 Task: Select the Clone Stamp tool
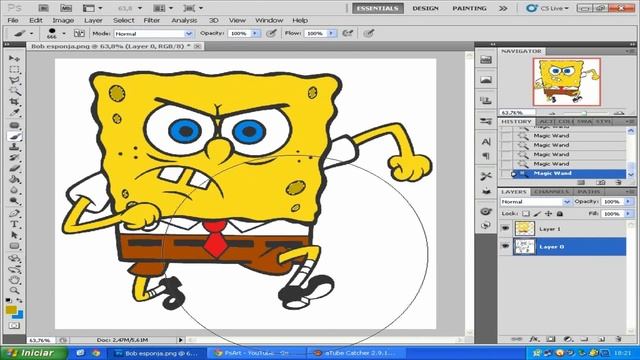[x=14, y=147]
